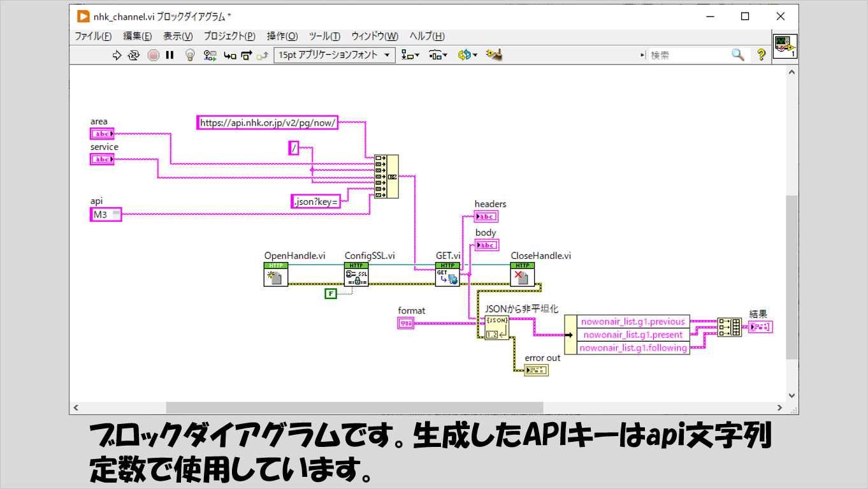Open the ファイル(F) menu
Viewport: 868px width, 489px height.
click(93, 36)
